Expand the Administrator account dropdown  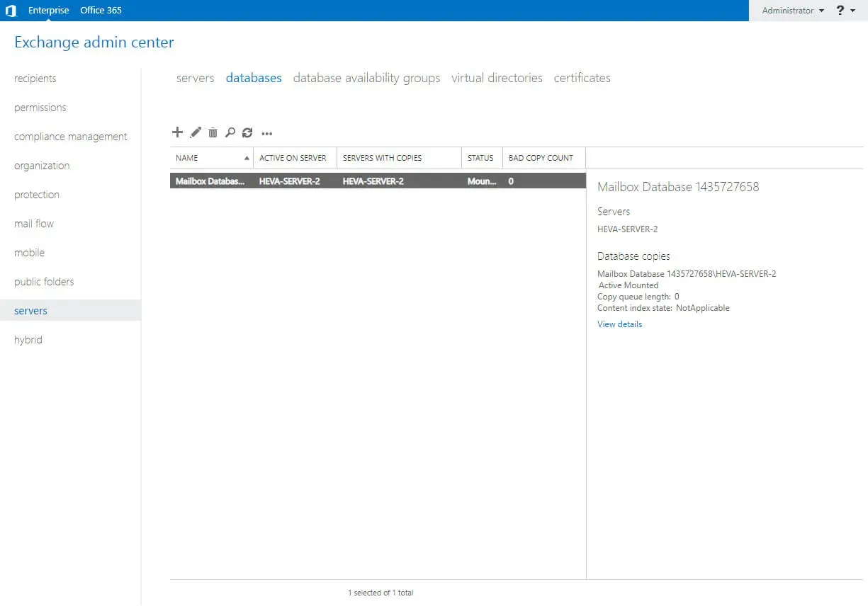(x=793, y=11)
